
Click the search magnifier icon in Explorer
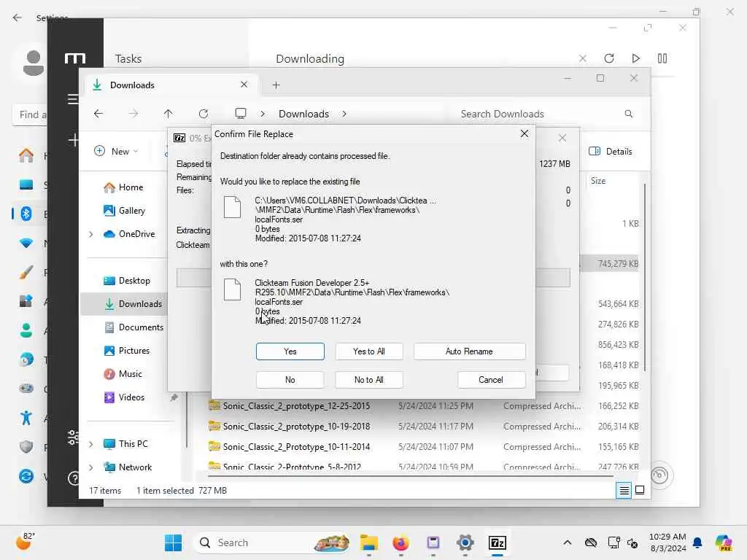(628, 114)
